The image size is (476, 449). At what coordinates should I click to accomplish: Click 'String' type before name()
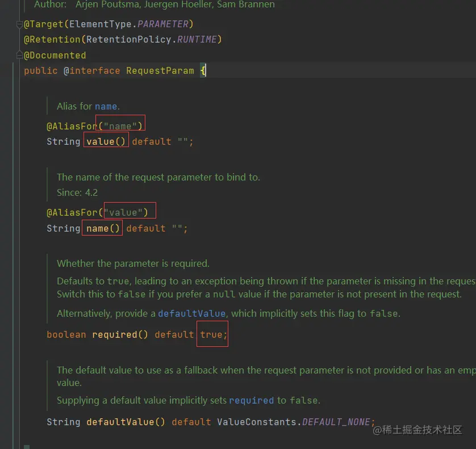tap(64, 228)
